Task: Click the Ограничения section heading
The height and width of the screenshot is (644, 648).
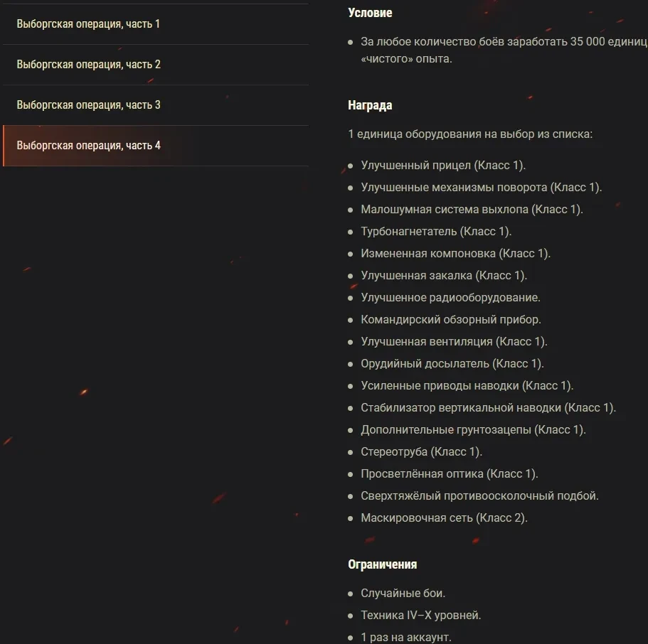Action: point(383,564)
